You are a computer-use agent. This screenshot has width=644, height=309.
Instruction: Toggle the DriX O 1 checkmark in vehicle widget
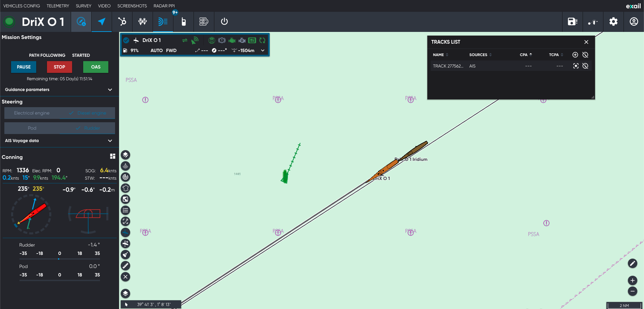coord(126,40)
